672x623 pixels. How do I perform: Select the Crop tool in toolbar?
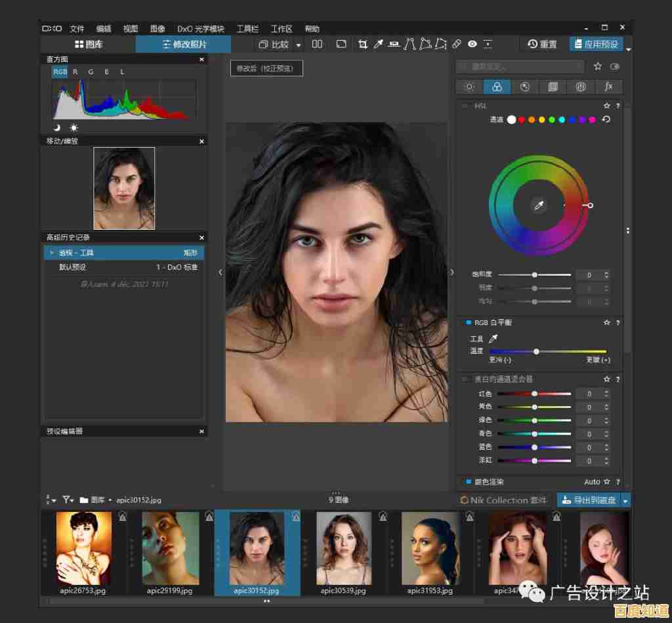(362, 45)
